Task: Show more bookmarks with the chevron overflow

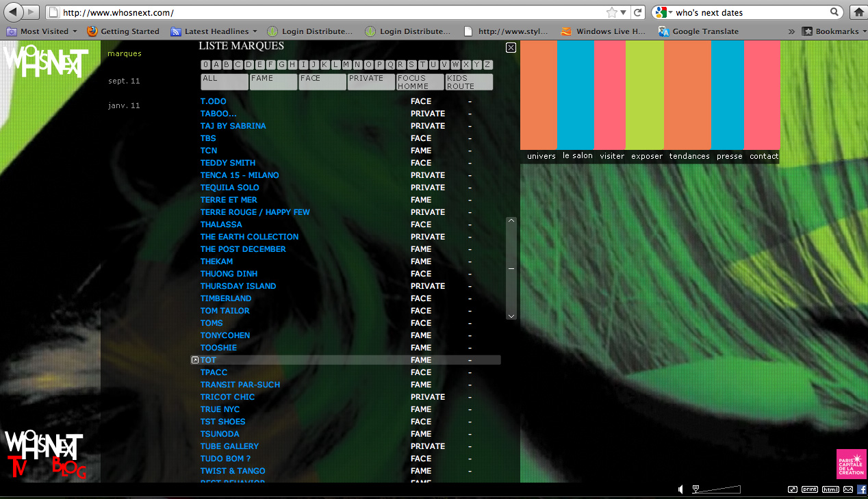Action: [x=791, y=31]
